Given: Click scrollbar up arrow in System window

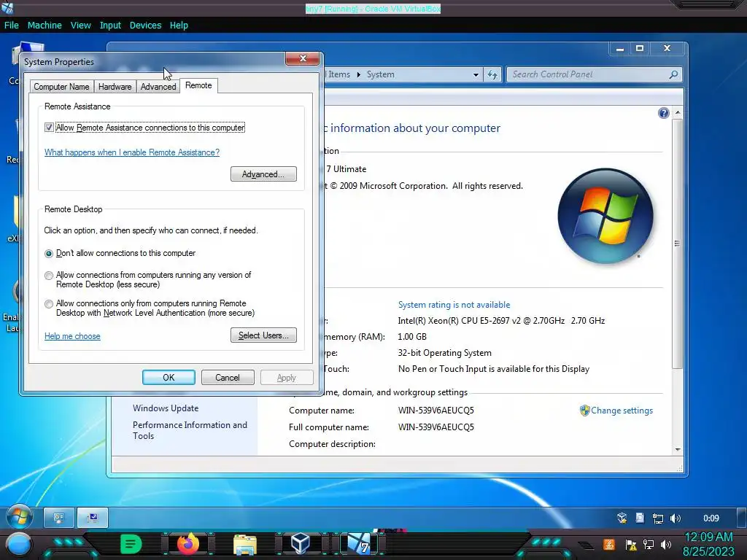Looking at the screenshot, I should [x=678, y=112].
